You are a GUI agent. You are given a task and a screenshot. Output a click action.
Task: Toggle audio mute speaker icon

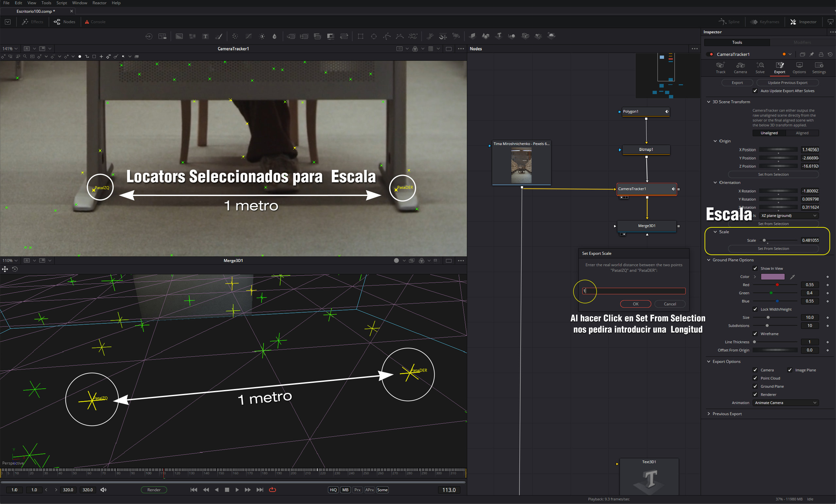click(x=104, y=490)
